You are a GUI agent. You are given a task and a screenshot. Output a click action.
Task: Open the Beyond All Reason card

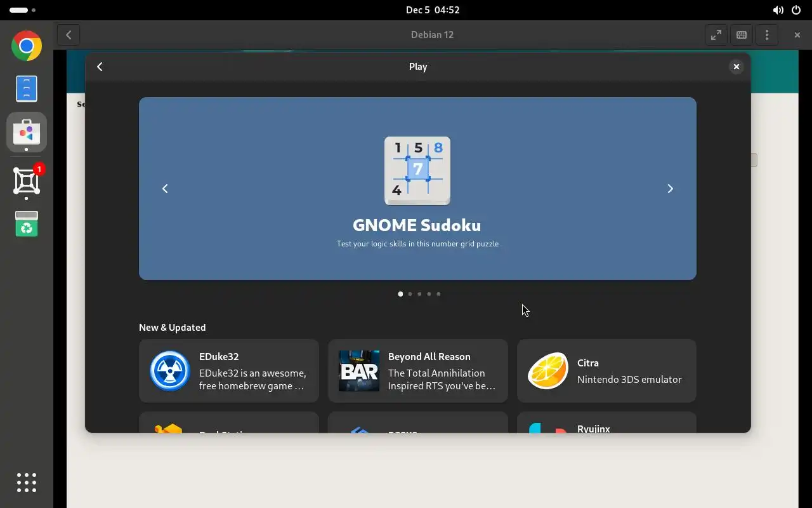pyautogui.click(x=418, y=371)
